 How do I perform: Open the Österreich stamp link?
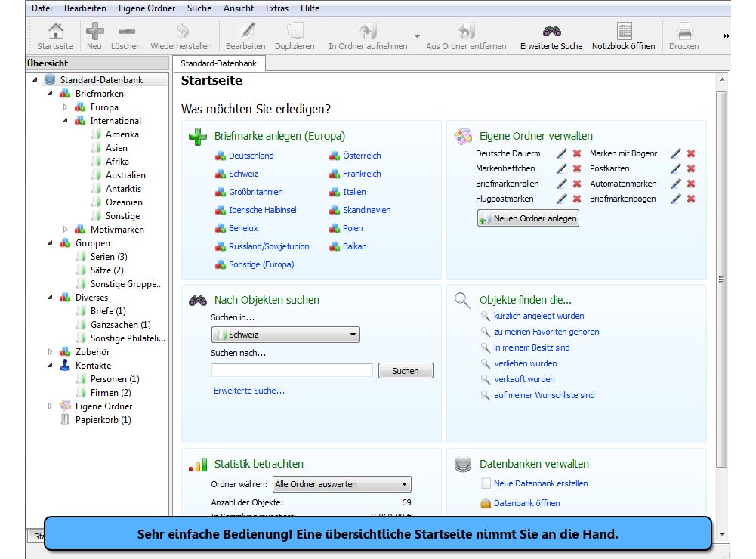pos(362,156)
